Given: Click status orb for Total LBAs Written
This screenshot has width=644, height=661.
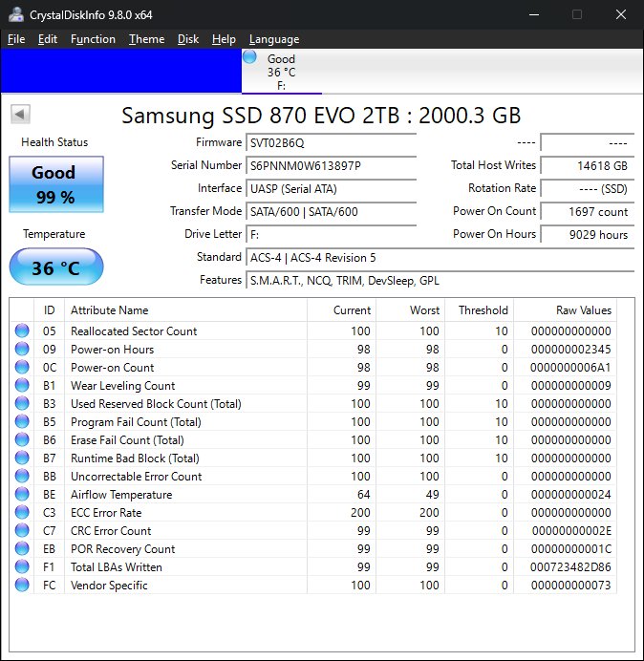Looking at the screenshot, I should [22, 566].
